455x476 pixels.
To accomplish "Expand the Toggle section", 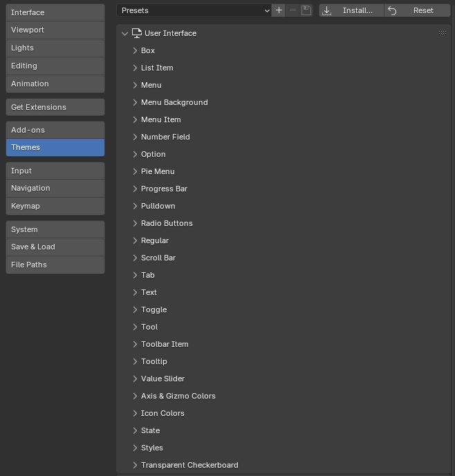I will 135,310.
